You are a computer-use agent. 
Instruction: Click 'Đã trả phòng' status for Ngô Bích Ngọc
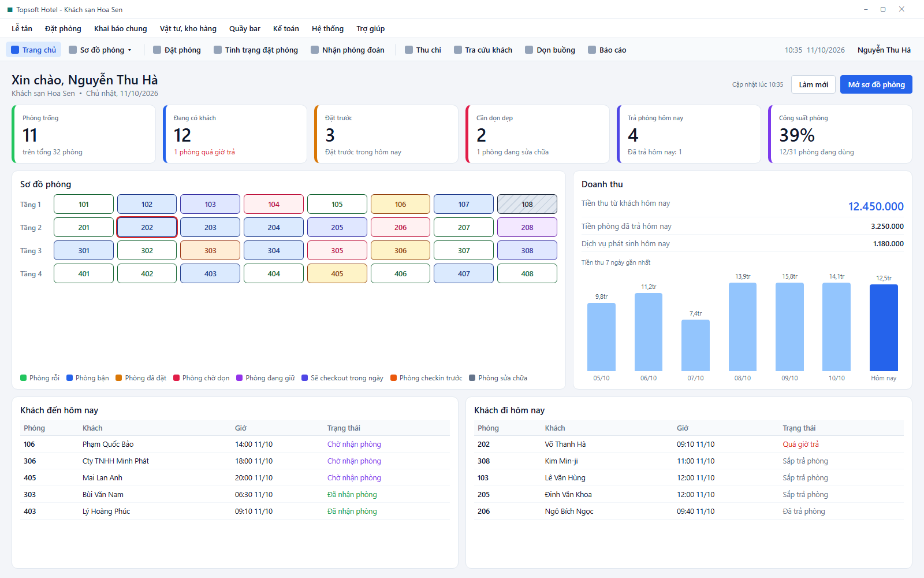click(804, 512)
